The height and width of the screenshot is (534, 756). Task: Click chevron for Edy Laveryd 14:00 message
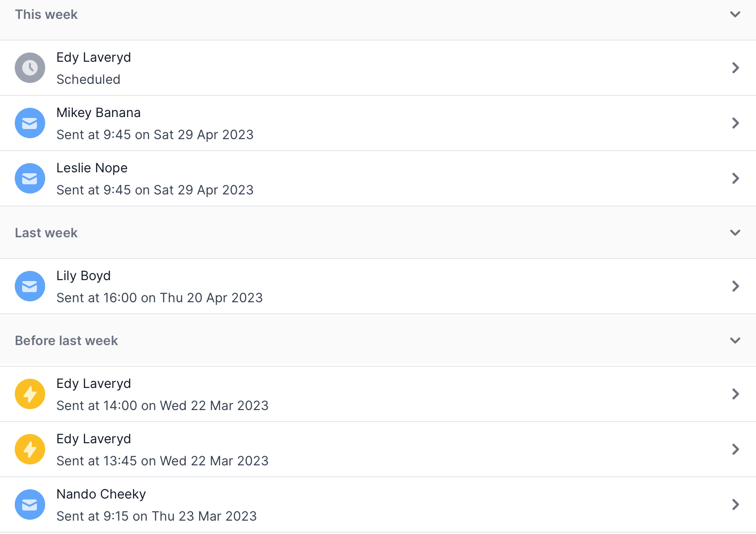point(735,394)
